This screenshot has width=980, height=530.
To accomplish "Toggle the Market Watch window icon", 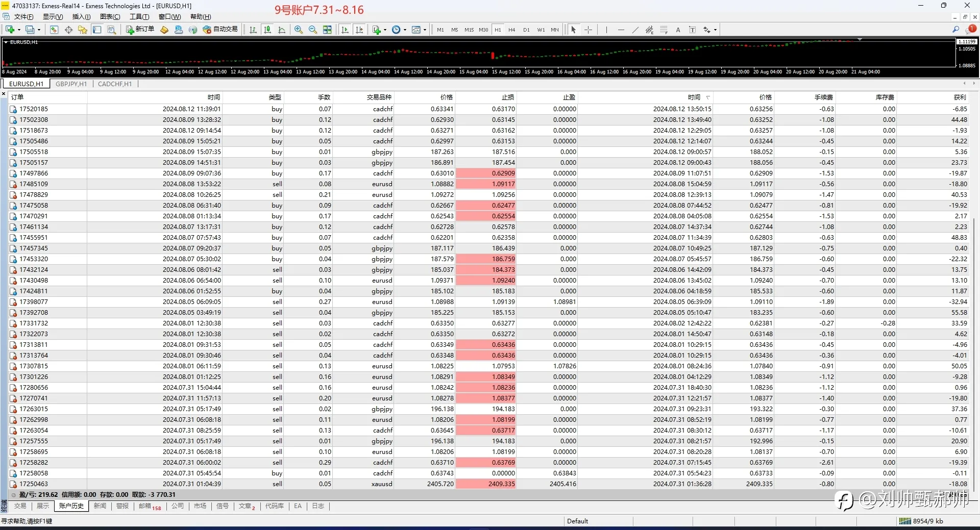I will 54,30.
